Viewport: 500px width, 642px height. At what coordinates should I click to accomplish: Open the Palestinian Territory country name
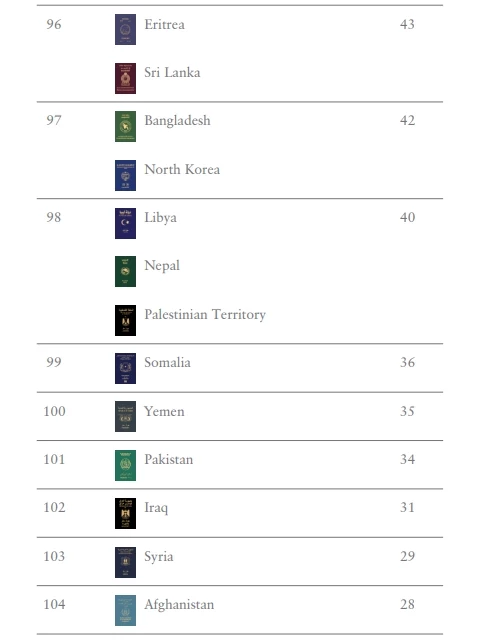pos(205,314)
